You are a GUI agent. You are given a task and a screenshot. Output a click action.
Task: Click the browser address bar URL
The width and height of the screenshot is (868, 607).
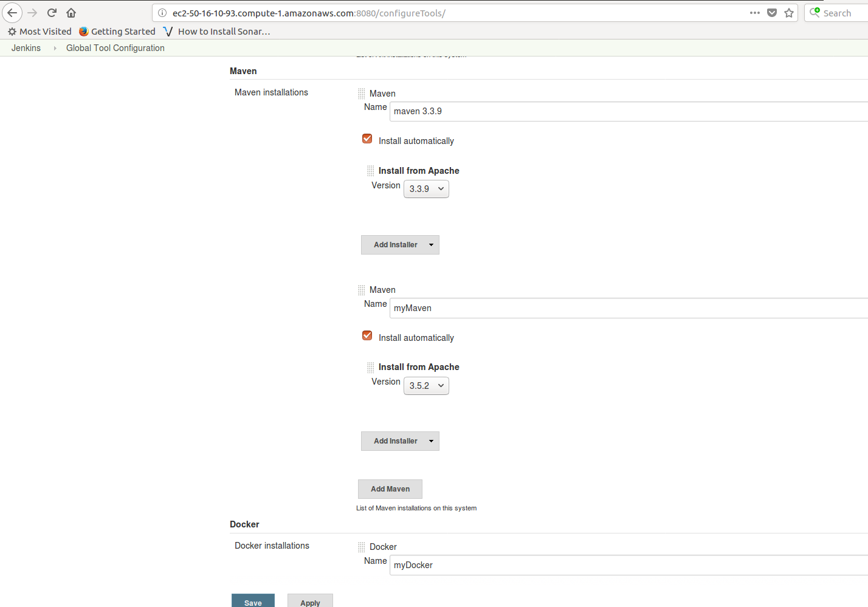(x=309, y=13)
